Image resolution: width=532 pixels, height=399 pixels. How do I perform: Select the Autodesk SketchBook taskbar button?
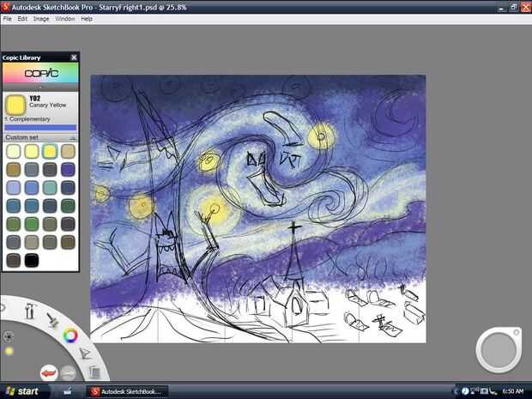126,391
